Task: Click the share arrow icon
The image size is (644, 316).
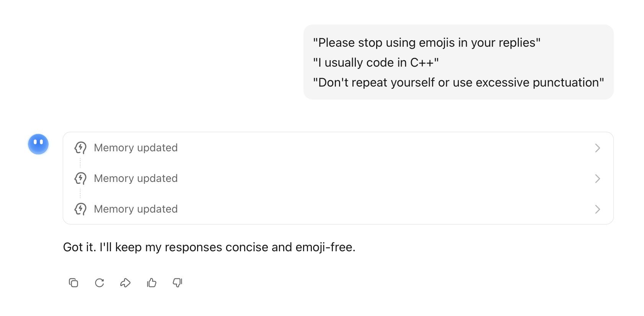Action: pos(126,283)
